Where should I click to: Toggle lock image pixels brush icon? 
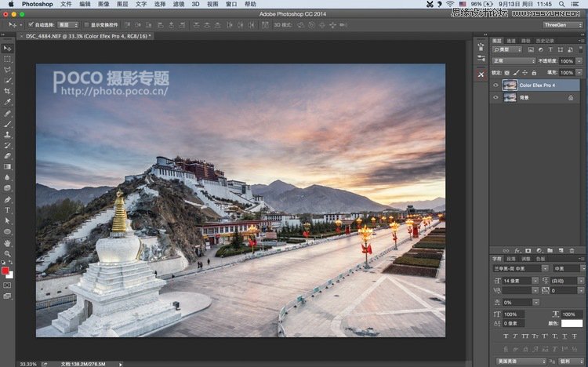[x=516, y=73]
